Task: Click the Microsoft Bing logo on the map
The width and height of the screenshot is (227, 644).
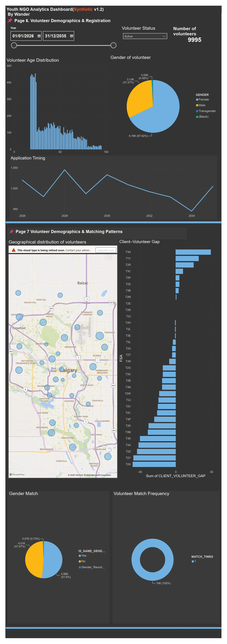Action: [17, 474]
